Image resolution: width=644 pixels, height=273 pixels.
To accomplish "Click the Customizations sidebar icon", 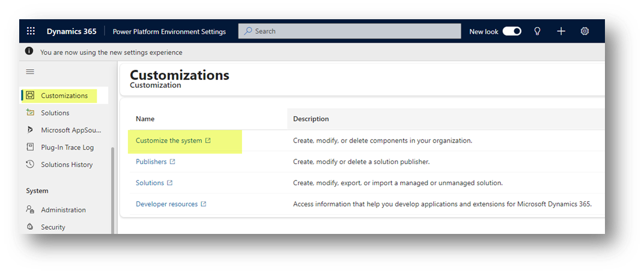I will (x=29, y=96).
